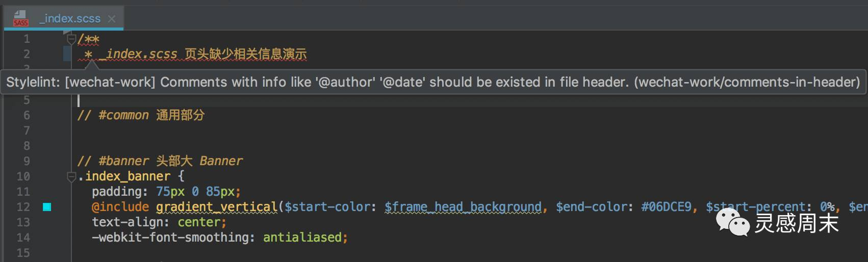Click the @include keyword on line 12
This screenshot has height=262, width=868.
pos(120,207)
